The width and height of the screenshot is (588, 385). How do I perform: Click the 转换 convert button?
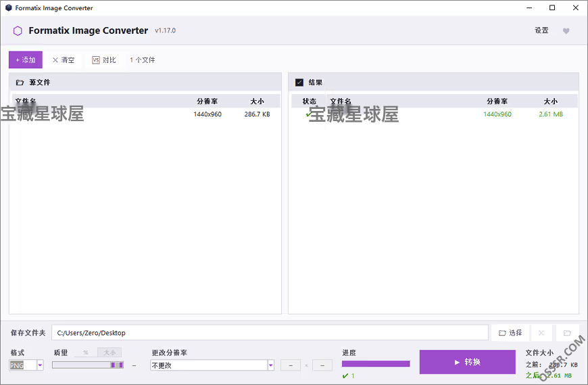[467, 362]
